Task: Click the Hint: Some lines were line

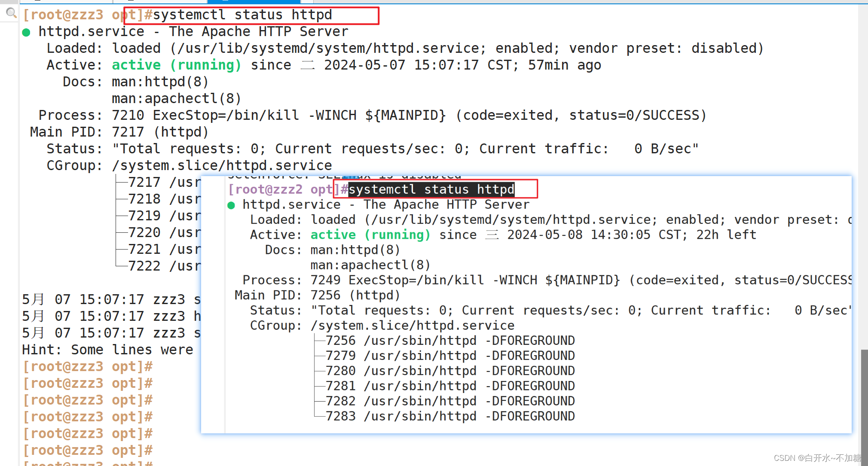Action: coord(107,350)
